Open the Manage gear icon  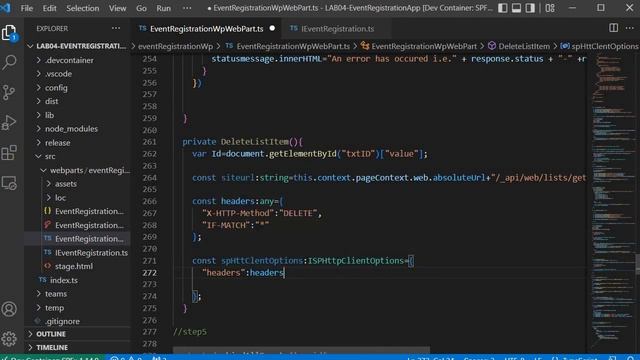tap(9, 338)
